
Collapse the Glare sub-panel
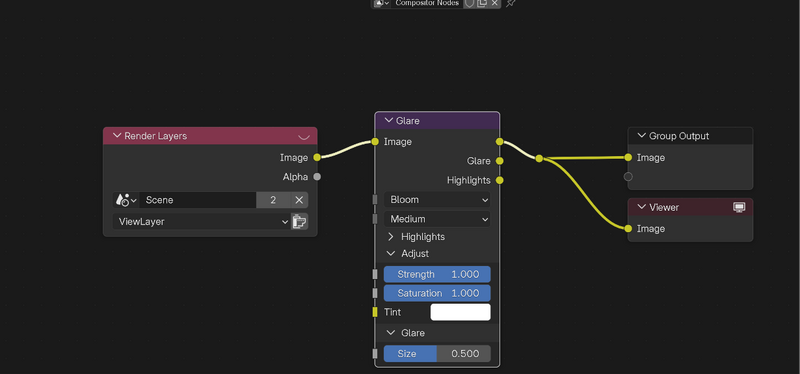click(391, 333)
